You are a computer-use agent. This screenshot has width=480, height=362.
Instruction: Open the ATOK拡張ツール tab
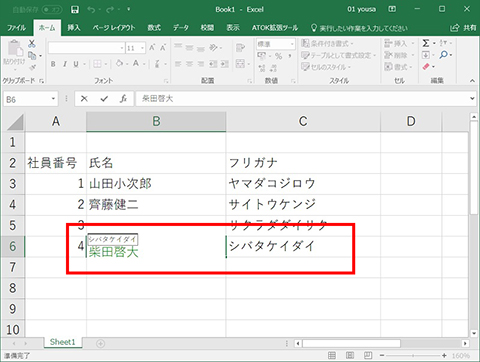pos(275,28)
